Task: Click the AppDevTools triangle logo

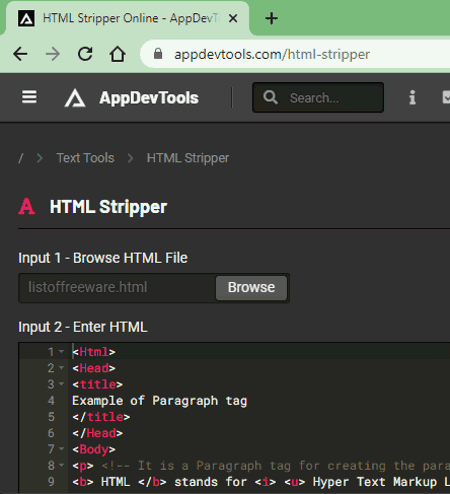Action: coord(75,98)
